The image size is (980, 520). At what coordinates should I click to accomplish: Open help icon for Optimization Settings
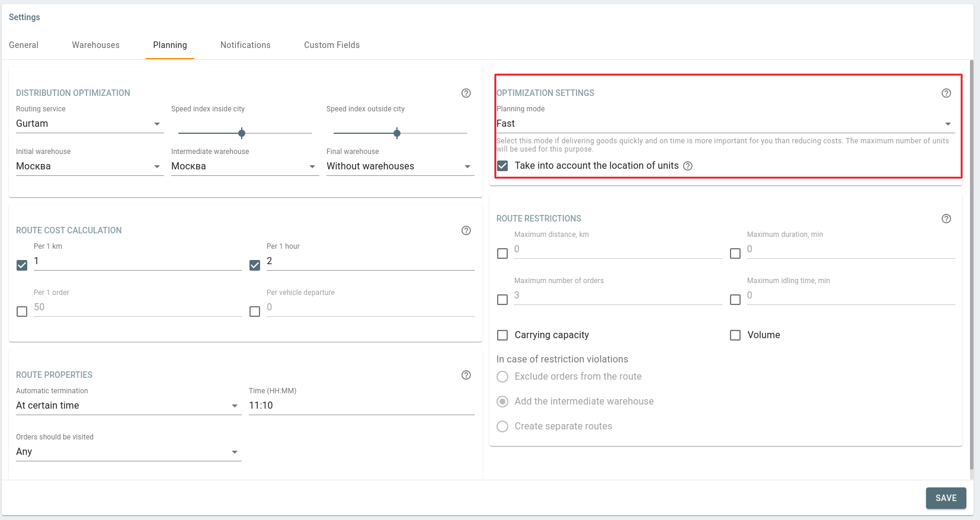click(x=946, y=93)
